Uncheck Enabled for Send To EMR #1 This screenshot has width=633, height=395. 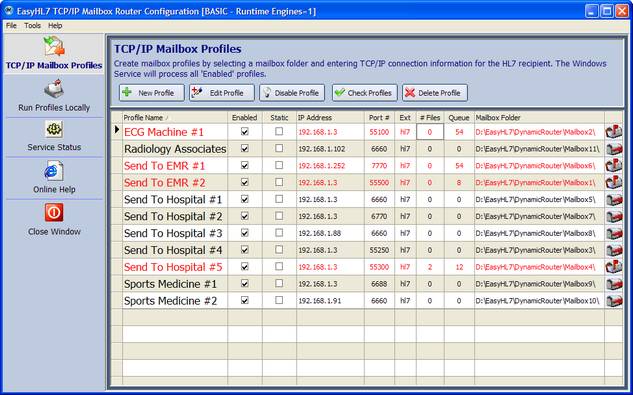pyautogui.click(x=245, y=165)
